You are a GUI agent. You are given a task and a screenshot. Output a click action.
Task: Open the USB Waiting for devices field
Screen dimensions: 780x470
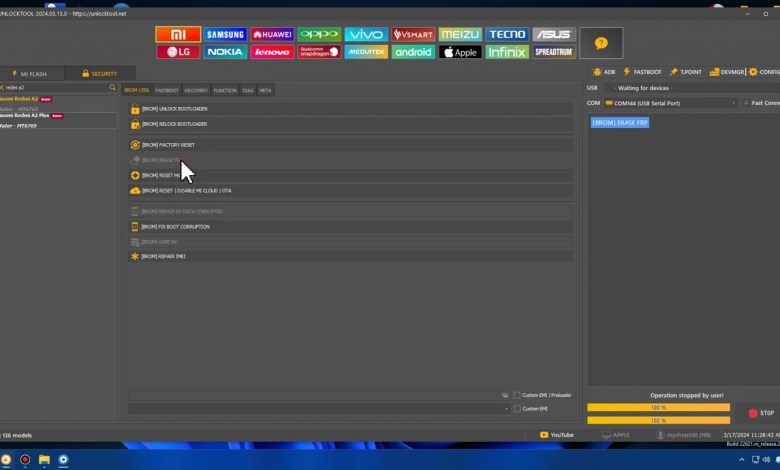click(x=691, y=88)
